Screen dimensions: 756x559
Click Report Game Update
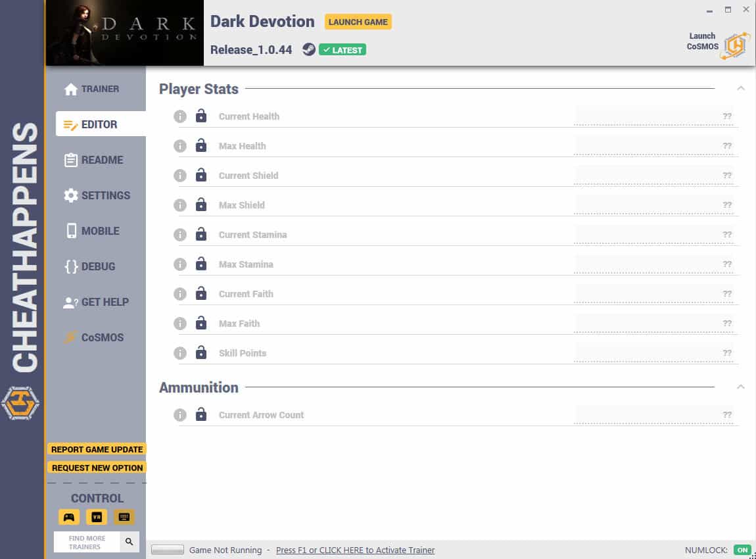click(97, 449)
